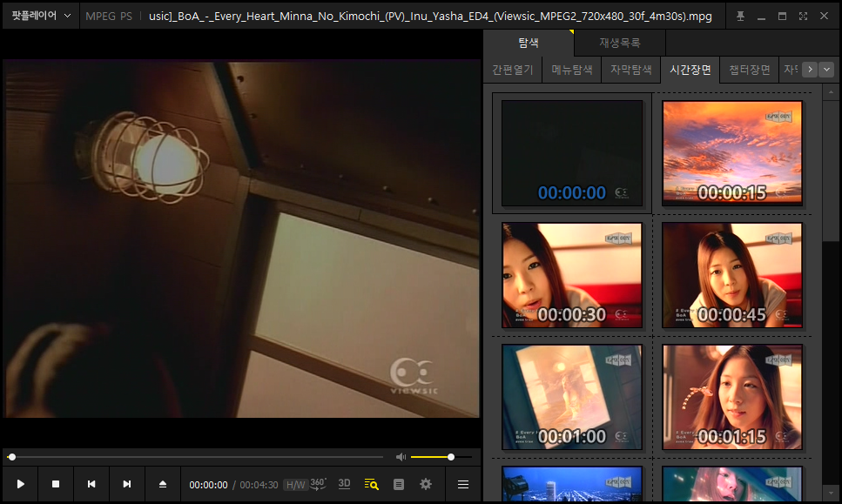Click the current time 00:00:00 display
Image resolution: width=842 pixels, height=504 pixels.
[208, 485]
